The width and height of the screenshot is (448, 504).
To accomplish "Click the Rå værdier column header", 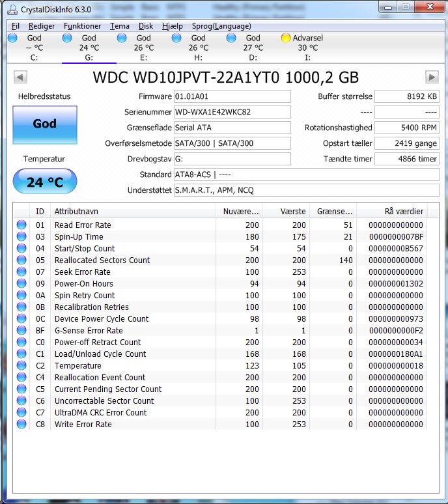I will (392, 211).
